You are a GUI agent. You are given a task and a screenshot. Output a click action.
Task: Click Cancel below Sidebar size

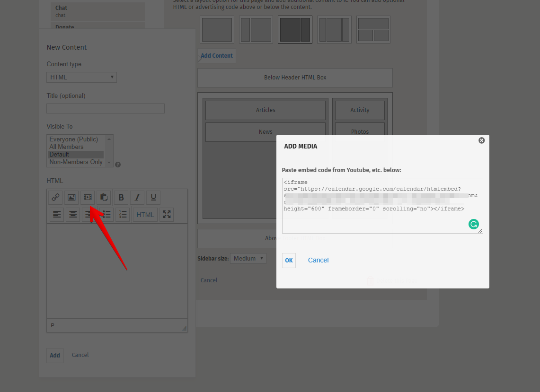[x=209, y=280]
